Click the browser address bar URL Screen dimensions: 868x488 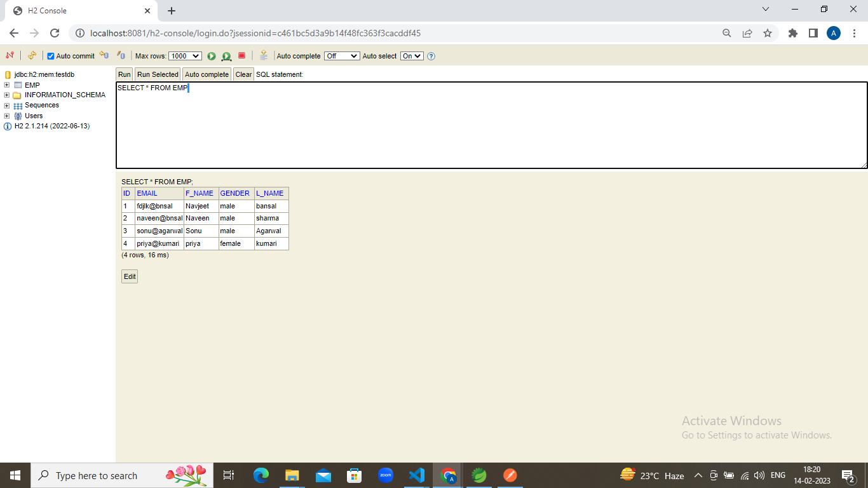[255, 33]
